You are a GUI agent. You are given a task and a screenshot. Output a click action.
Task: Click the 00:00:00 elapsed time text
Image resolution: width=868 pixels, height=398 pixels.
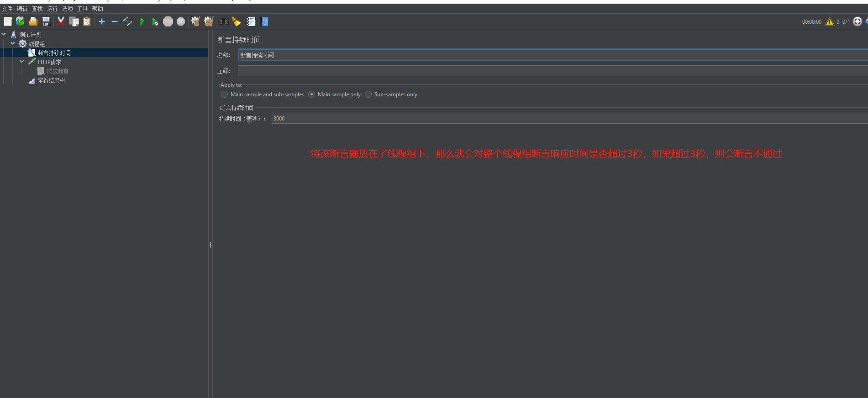pyautogui.click(x=812, y=22)
